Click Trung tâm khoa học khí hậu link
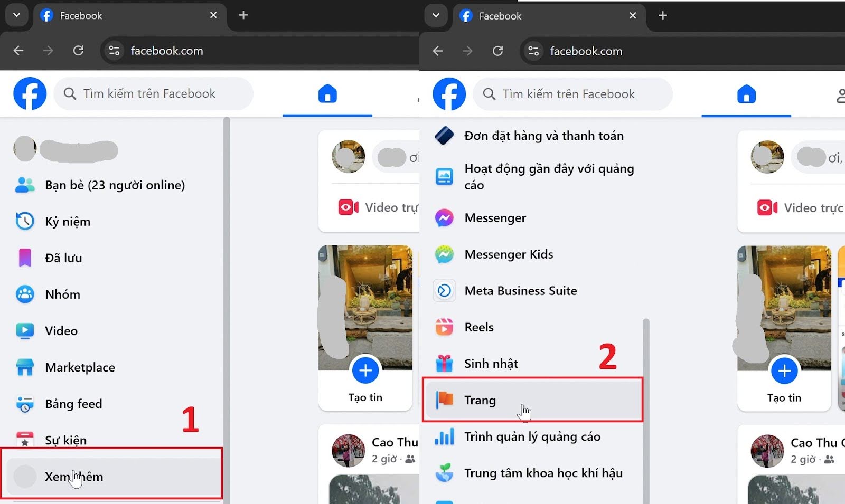The height and width of the screenshot is (504, 845). pos(543,473)
